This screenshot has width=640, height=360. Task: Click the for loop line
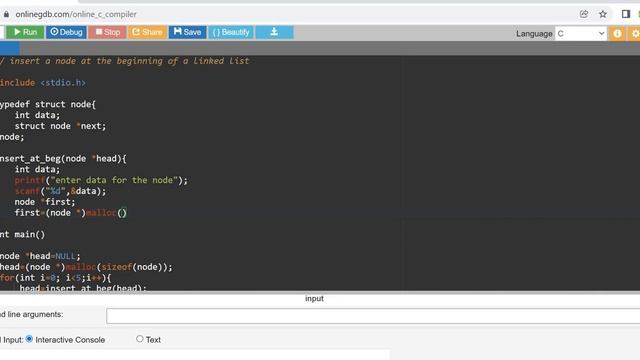pos(56,278)
